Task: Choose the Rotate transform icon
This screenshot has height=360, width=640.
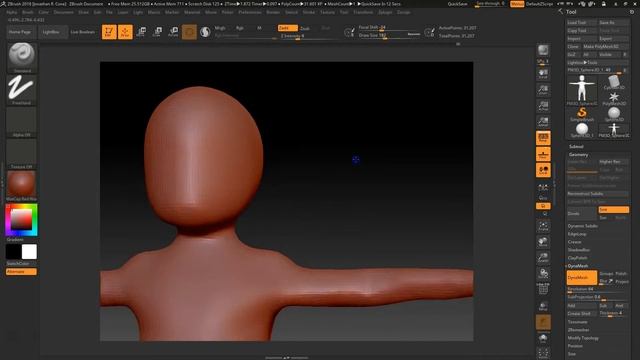Action: pos(173,32)
